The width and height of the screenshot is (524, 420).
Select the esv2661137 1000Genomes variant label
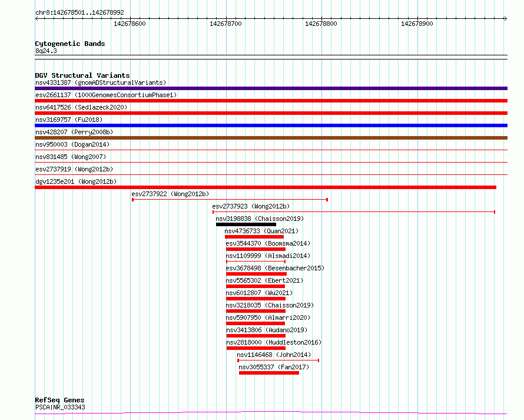click(x=106, y=95)
